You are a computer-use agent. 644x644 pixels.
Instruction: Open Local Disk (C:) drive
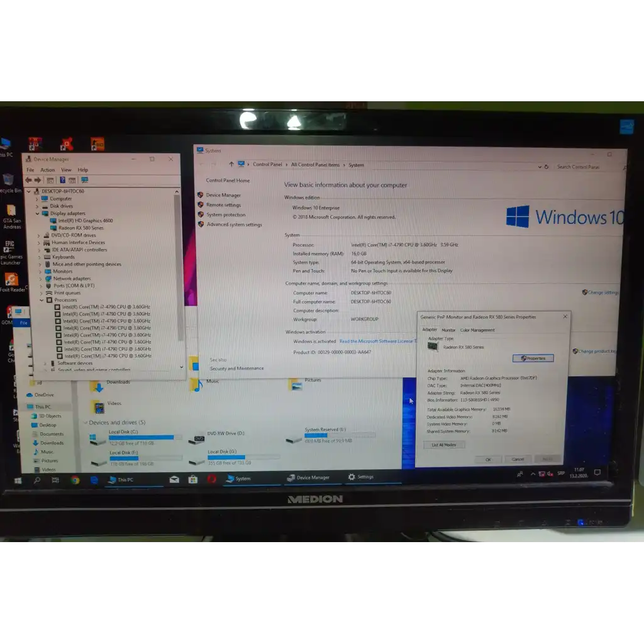[x=123, y=431]
